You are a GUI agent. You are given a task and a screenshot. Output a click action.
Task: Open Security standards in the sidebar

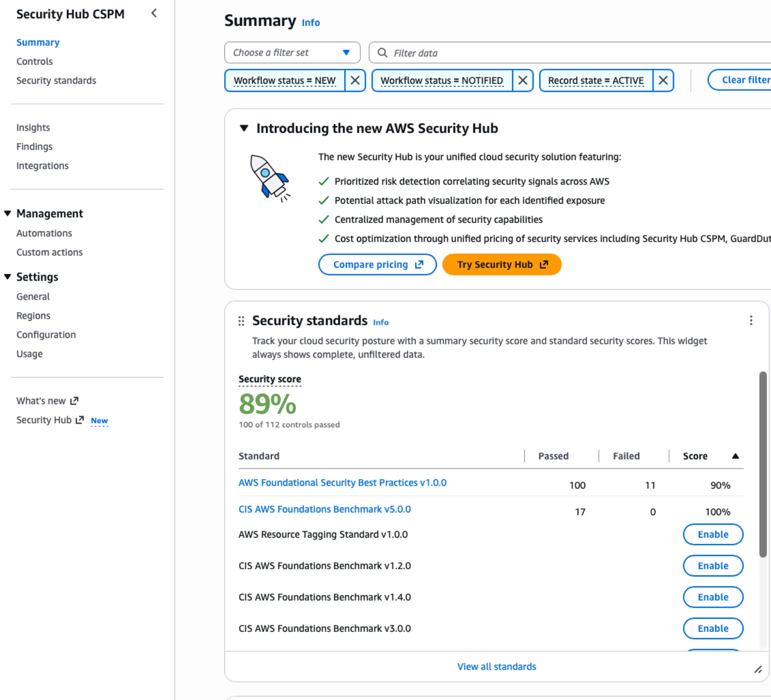click(x=56, y=80)
